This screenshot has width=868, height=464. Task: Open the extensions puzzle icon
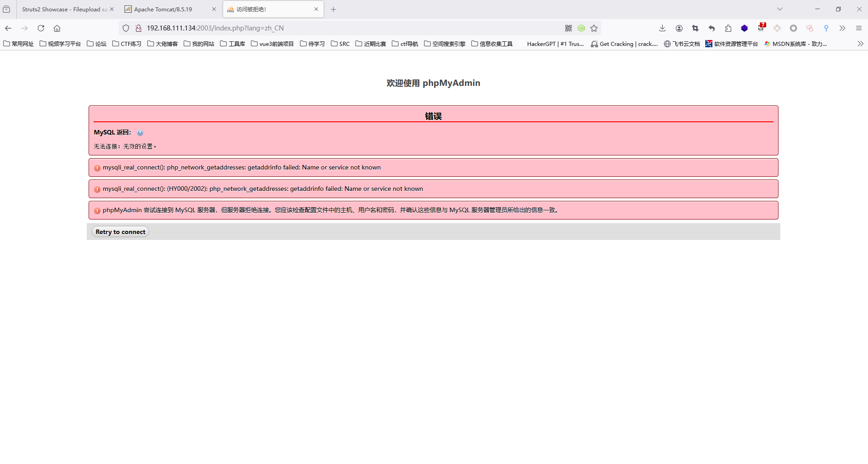click(x=728, y=28)
